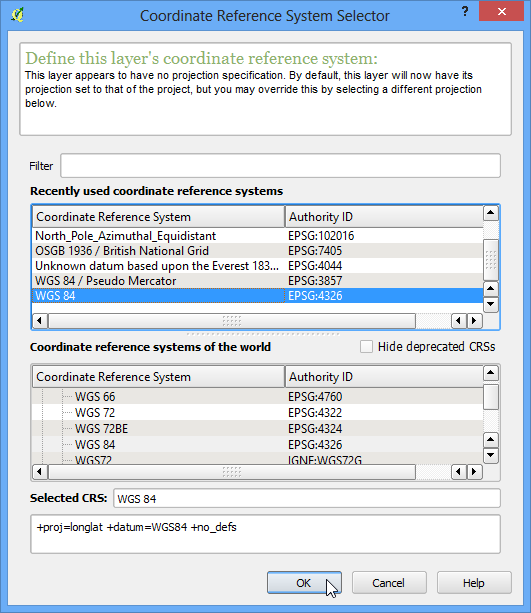Confirm selection with OK button

tap(304, 583)
